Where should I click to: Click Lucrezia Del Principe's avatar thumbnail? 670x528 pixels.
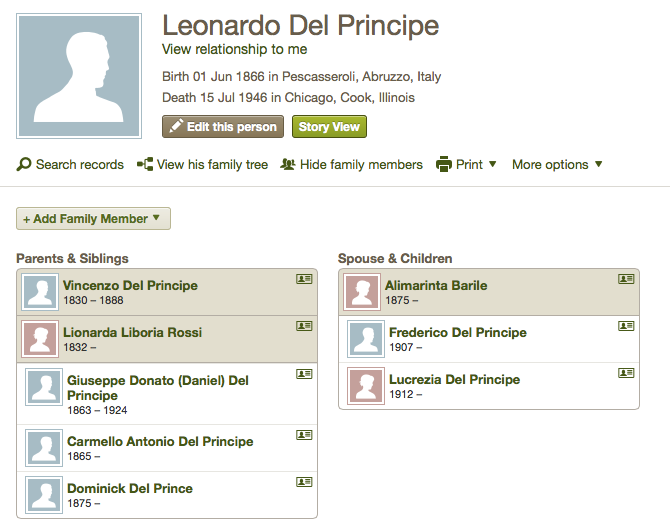point(366,386)
